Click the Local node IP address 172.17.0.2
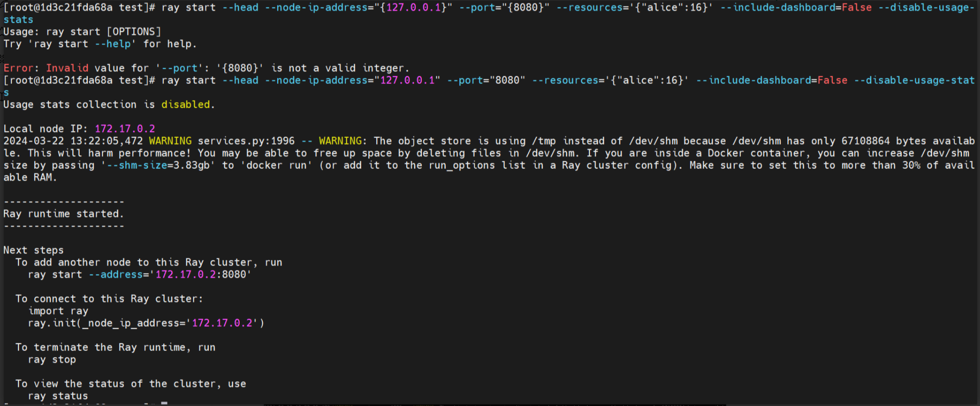 click(125, 129)
